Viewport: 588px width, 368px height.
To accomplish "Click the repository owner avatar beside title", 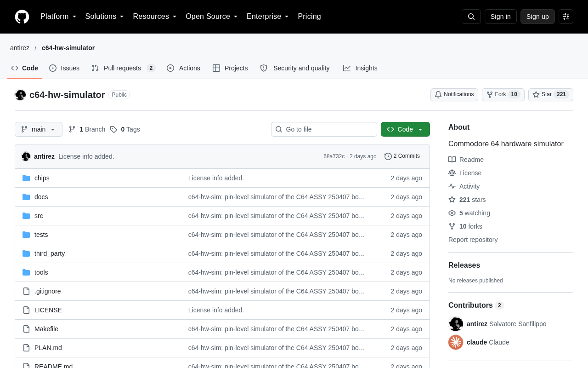I will pyautogui.click(x=20, y=95).
